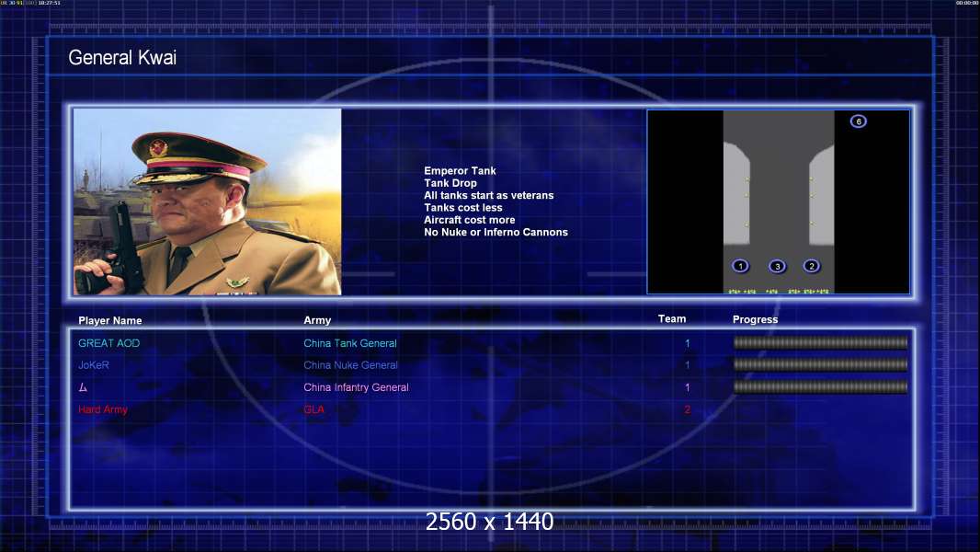Image resolution: width=980 pixels, height=552 pixels.
Task: Click start position marker 3 on minimap
Action: coord(777,266)
